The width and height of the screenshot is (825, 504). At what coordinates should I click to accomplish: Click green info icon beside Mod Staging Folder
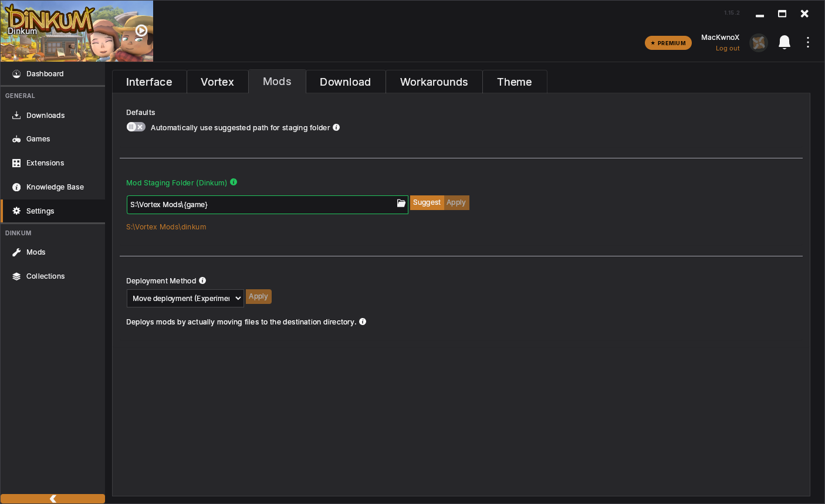[x=234, y=182]
